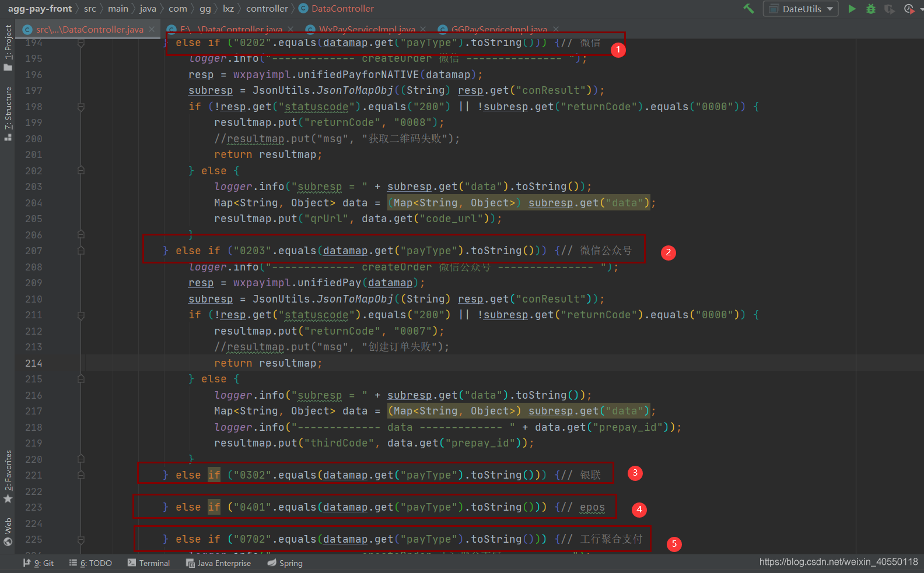Close the E:\ DataController.java tab
The image size is (924, 573).
pyautogui.click(x=290, y=29)
